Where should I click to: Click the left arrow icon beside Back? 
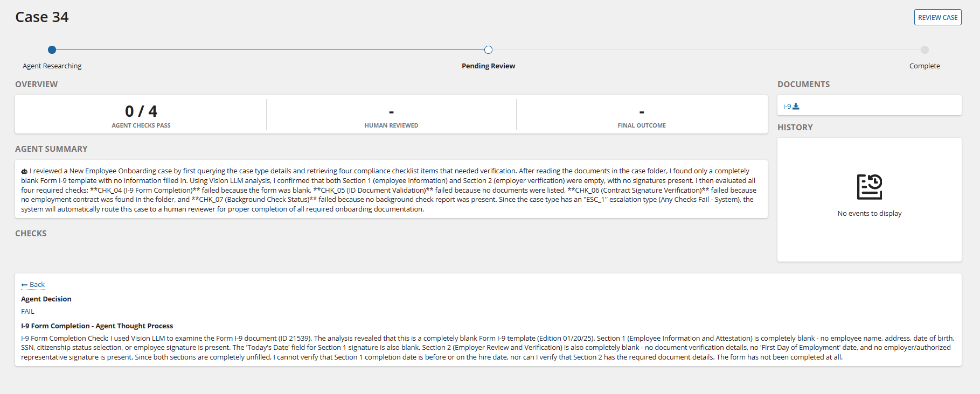24,285
